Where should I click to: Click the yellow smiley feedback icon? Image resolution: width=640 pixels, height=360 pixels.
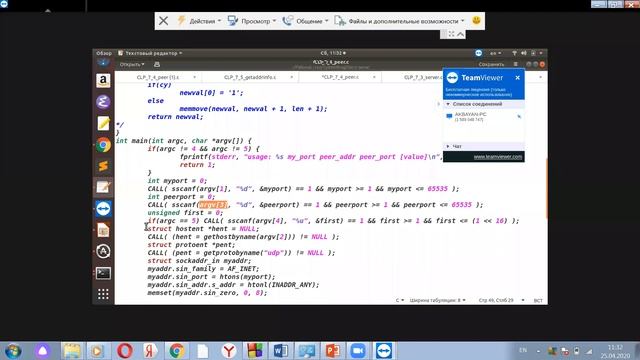[x=476, y=20]
